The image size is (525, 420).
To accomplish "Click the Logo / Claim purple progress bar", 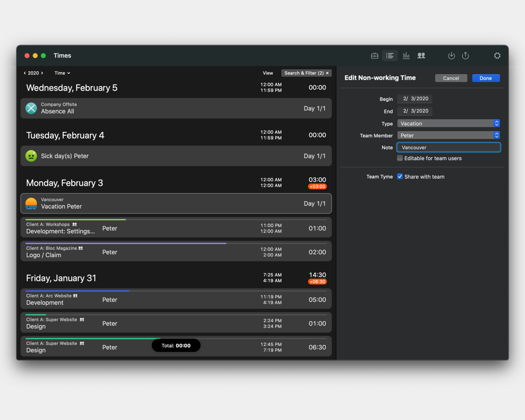I will pyautogui.click(x=126, y=244).
